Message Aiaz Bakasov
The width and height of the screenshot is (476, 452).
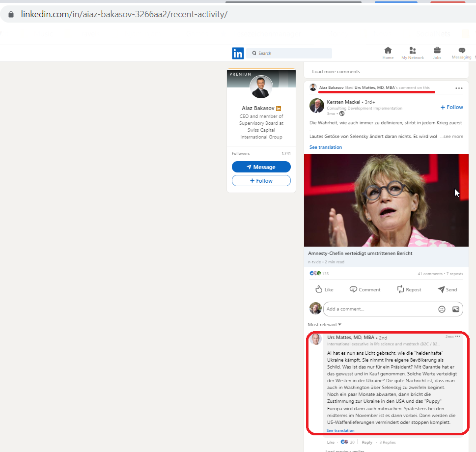(261, 167)
